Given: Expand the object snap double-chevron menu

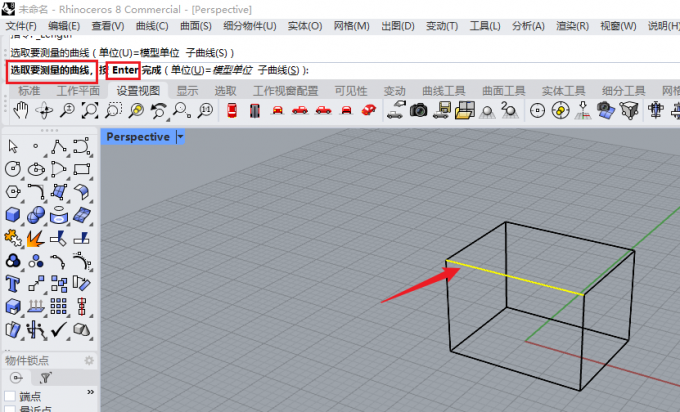Looking at the screenshot, I should click(90, 392).
